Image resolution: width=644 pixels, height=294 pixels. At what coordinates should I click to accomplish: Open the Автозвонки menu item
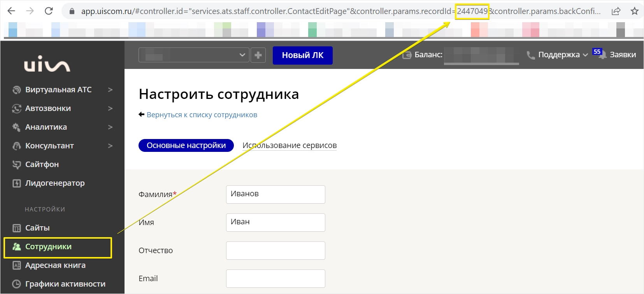[48, 108]
